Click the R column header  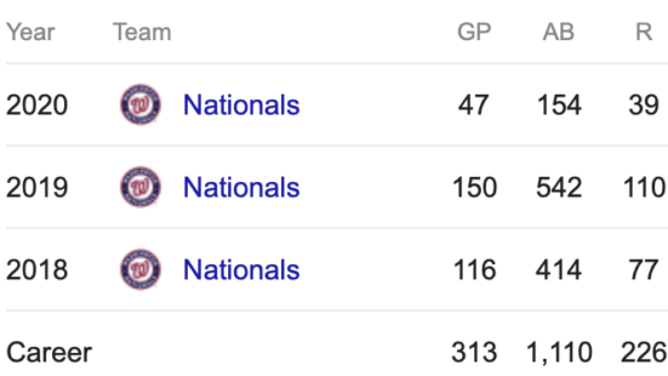tap(644, 32)
